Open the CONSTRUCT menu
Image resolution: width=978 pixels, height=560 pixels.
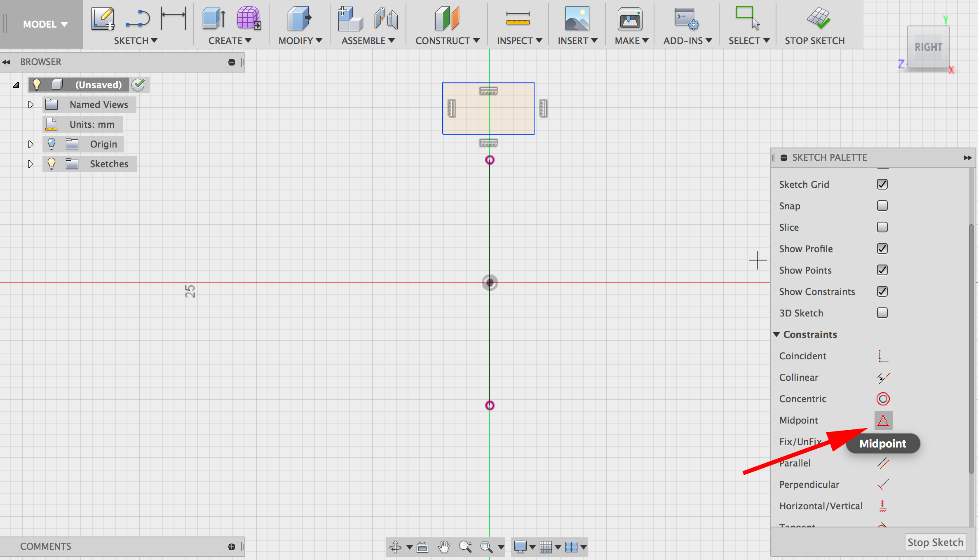pyautogui.click(x=448, y=41)
